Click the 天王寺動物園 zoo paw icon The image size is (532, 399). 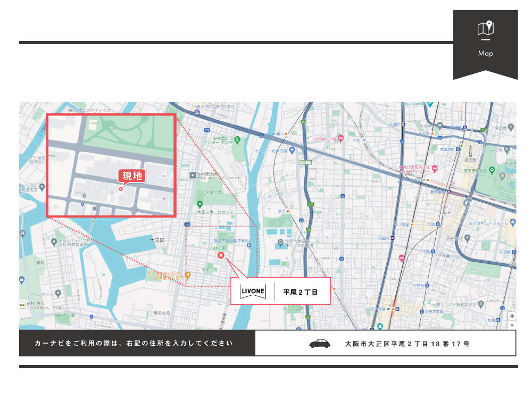(492, 170)
